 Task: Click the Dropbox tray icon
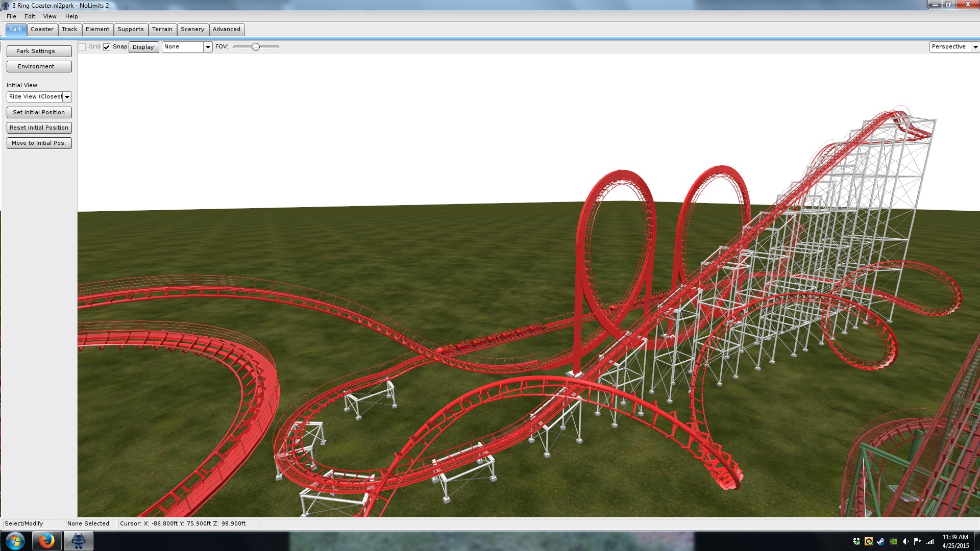(x=856, y=541)
